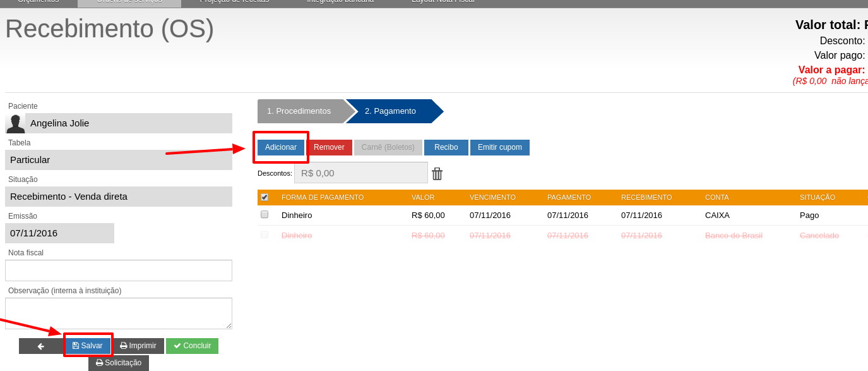Click the patient avatar silhouette icon
Image resolution: width=868 pixels, height=371 pixels.
(15, 123)
